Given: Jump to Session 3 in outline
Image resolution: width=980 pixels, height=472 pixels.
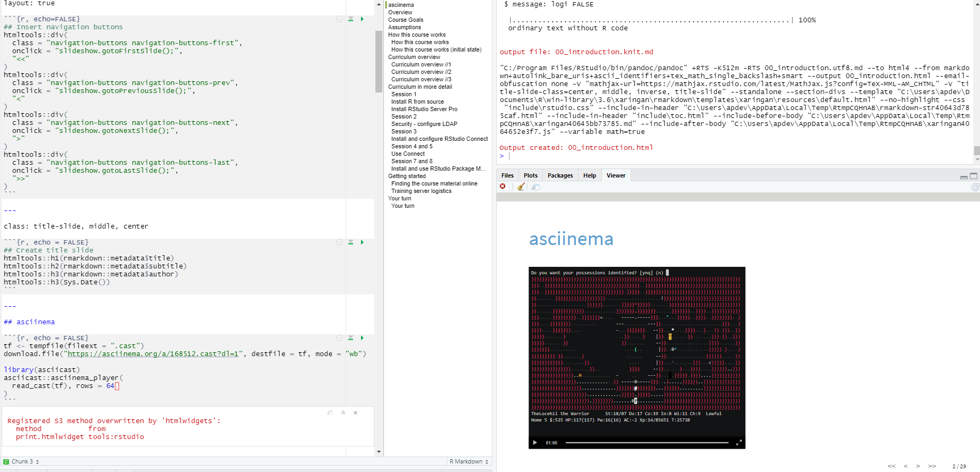Looking at the screenshot, I should [x=404, y=131].
